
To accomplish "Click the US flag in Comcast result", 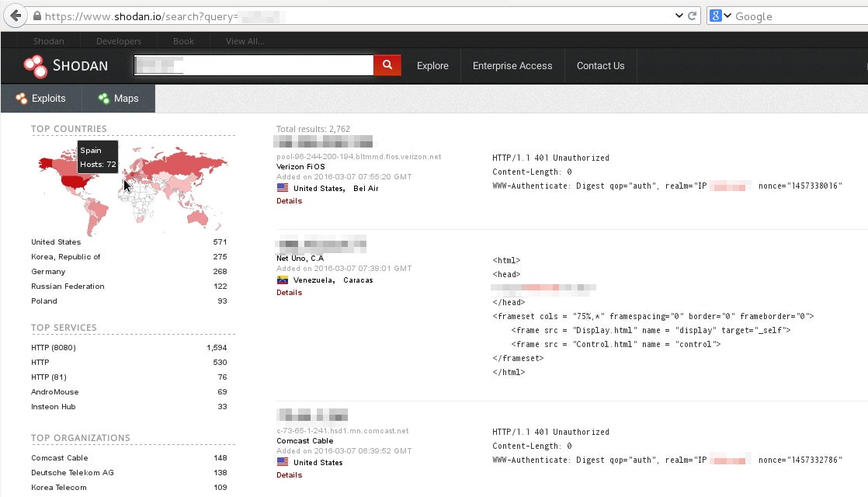I will click(x=283, y=461).
